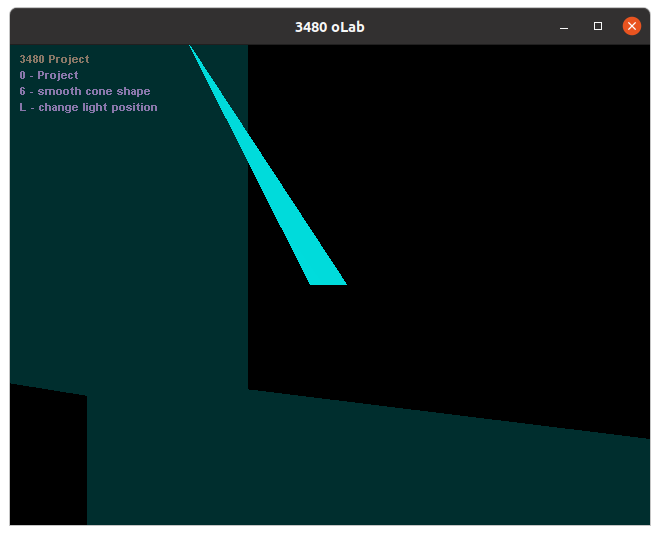
Task: Click '6 - smooth cone shape' text
Action: click(x=85, y=91)
